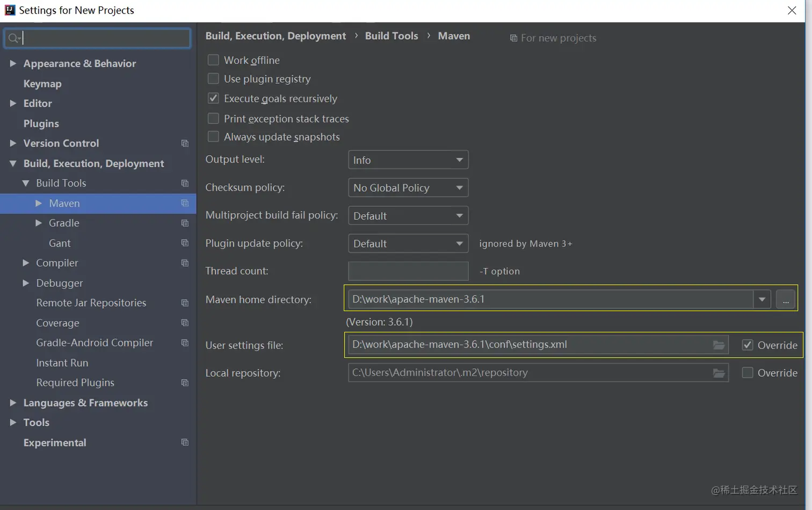Screen dimensions: 812x510
Task: Select the Debugger settings item
Action: 60,283
